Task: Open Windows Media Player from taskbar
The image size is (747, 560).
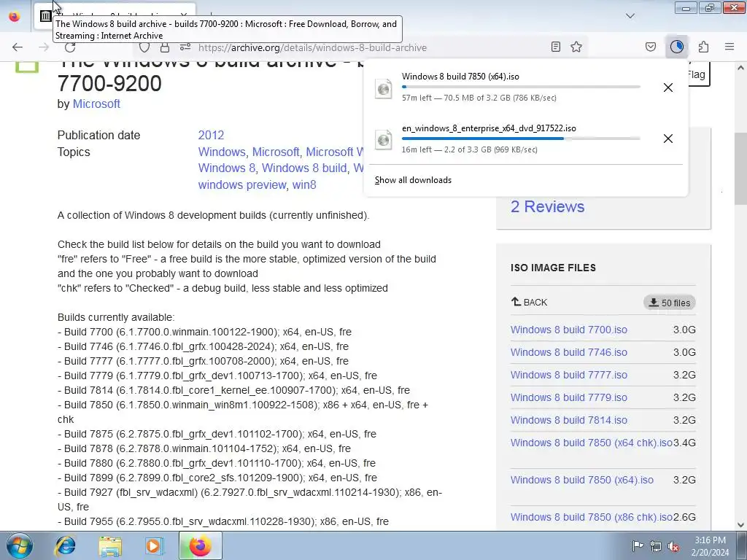Action: (154, 545)
